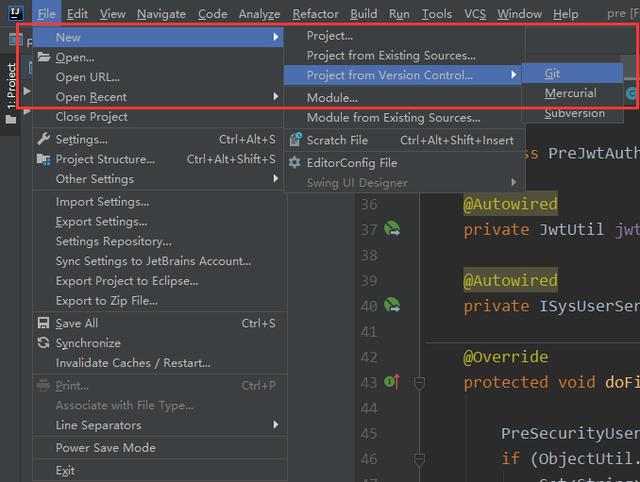Viewport: 640px width, 482px height.
Task: Open the File menu
Action: click(47, 14)
